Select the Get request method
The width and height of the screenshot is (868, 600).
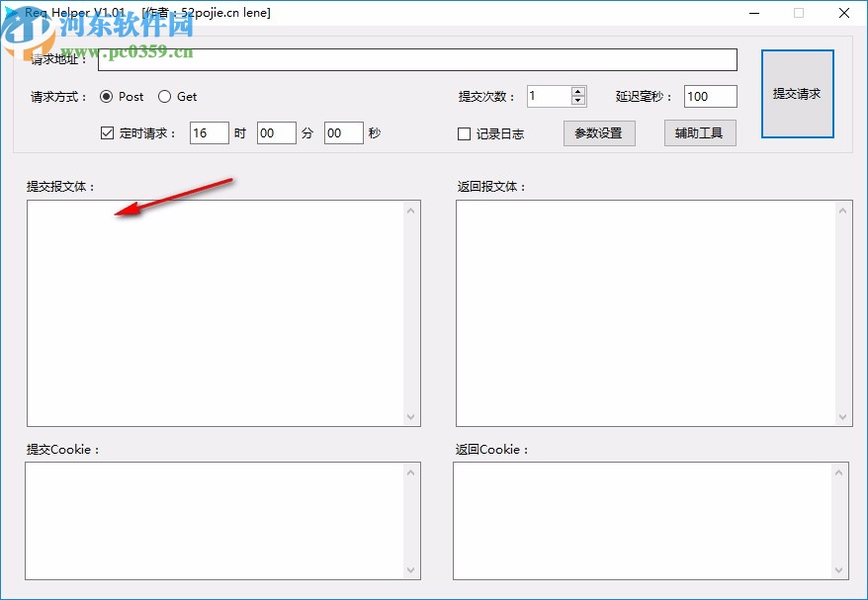click(164, 97)
